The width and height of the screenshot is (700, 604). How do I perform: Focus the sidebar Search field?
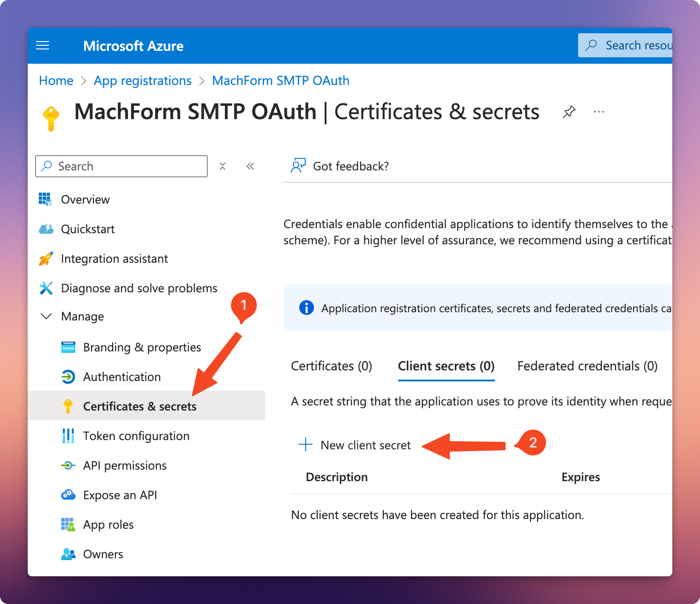(121, 166)
